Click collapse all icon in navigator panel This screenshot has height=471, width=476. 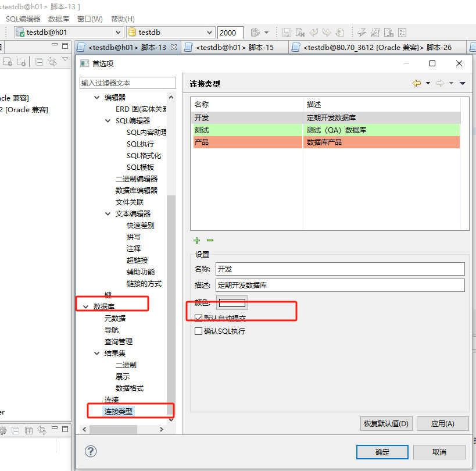(39, 62)
